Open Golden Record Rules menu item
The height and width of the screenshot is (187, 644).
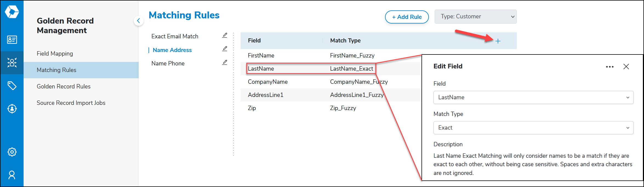coord(64,87)
